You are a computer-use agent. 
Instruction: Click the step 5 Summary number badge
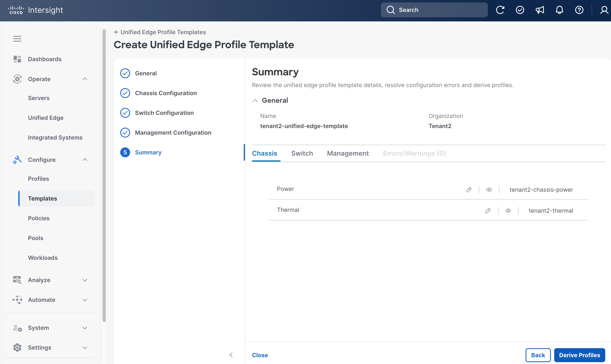click(x=125, y=152)
